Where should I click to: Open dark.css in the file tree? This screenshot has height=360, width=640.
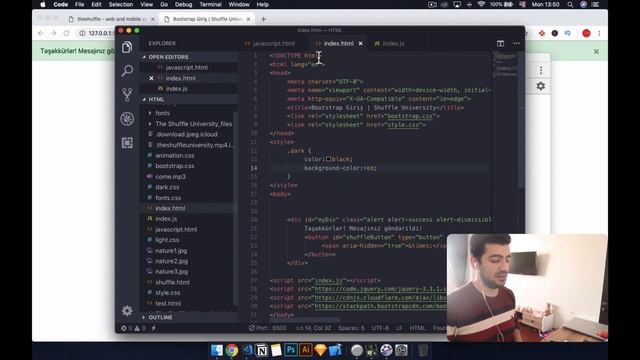[167, 187]
